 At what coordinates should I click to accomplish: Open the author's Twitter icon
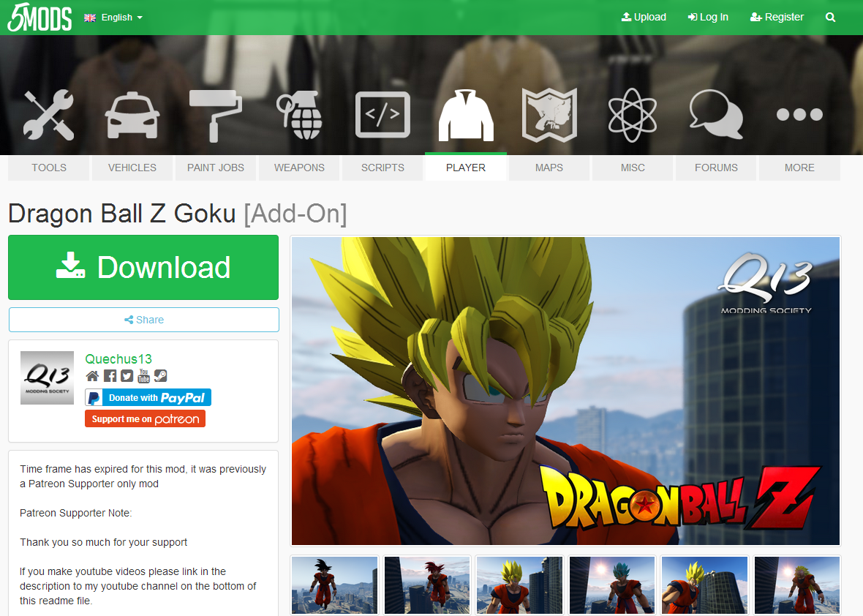(x=127, y=376)
